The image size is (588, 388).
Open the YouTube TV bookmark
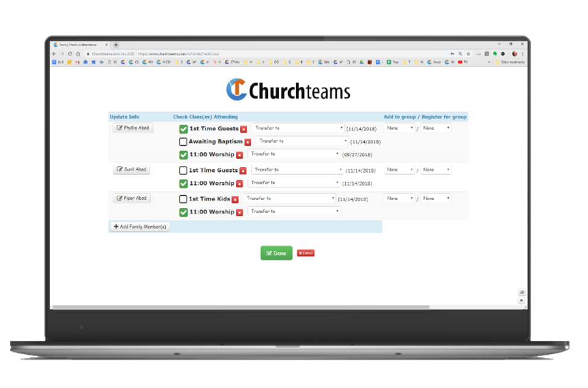tap(463, 62)
